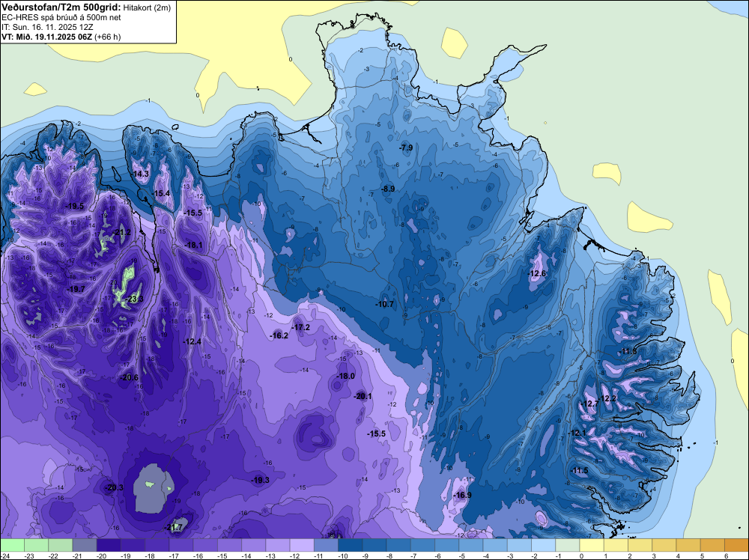Click the -20.3 temperature value
This screenshot has width=749, height=560.
point(115,487)
